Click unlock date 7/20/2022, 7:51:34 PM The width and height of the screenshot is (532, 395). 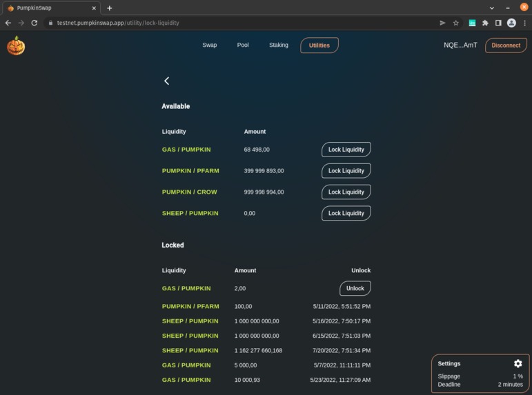coord(342,351)
